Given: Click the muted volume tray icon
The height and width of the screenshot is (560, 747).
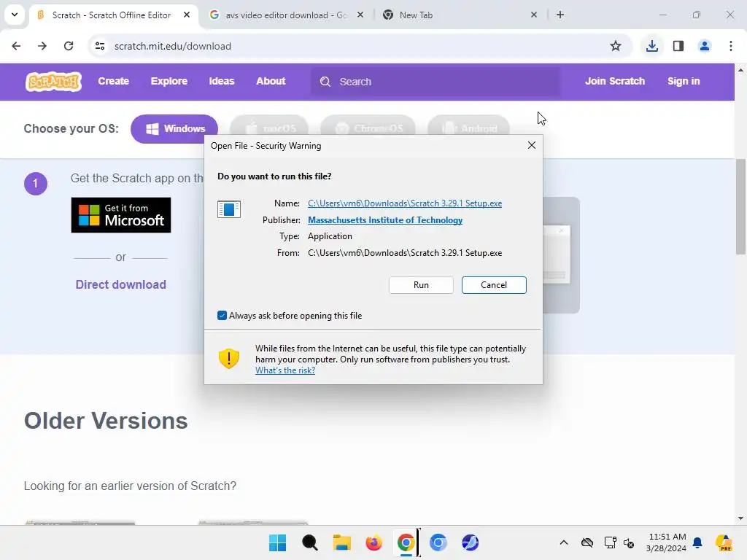Looking at the screenshot, I should 629,542.
